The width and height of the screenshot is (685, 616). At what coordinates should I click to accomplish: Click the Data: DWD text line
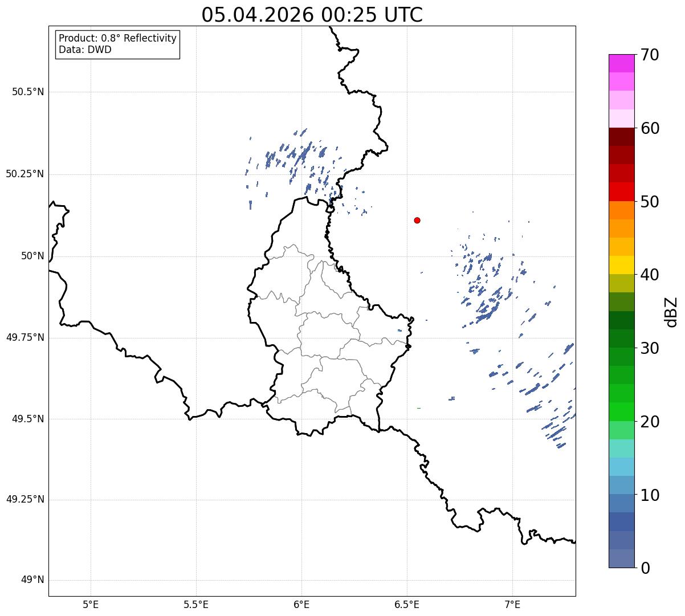[x=85, y=50]
